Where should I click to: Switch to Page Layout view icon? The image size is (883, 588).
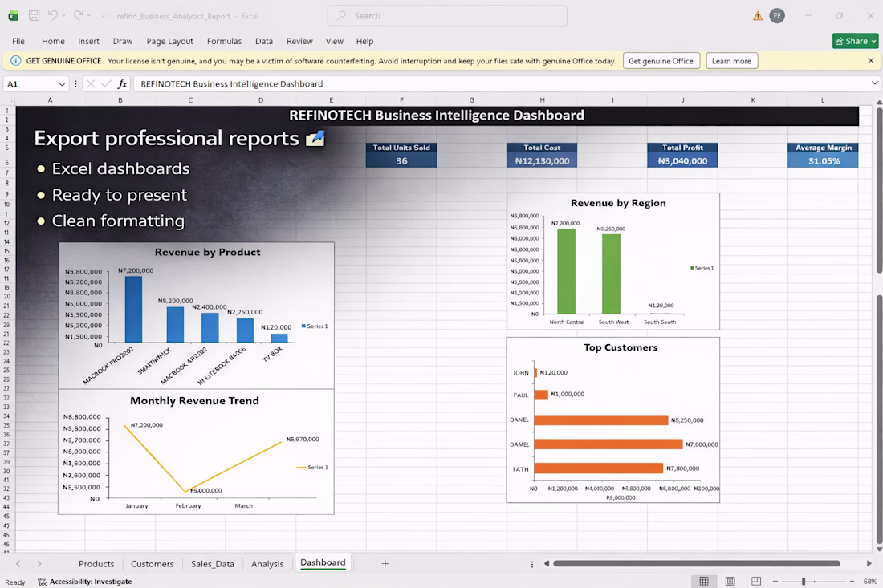click(x=730, y=582)
